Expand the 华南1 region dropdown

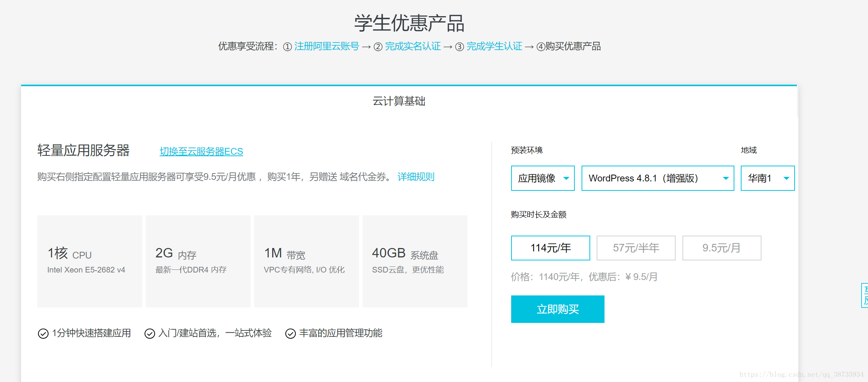(x=767, y=178)
